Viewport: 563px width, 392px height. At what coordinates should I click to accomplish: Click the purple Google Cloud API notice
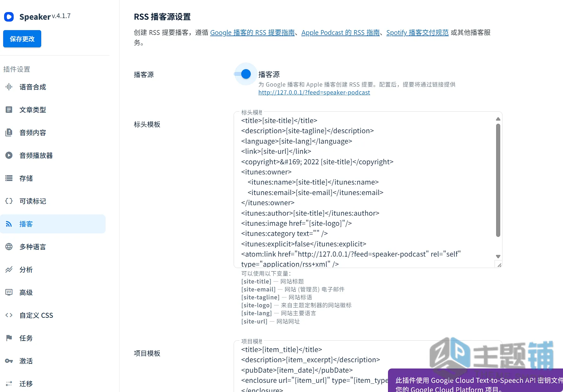(476, 380)
